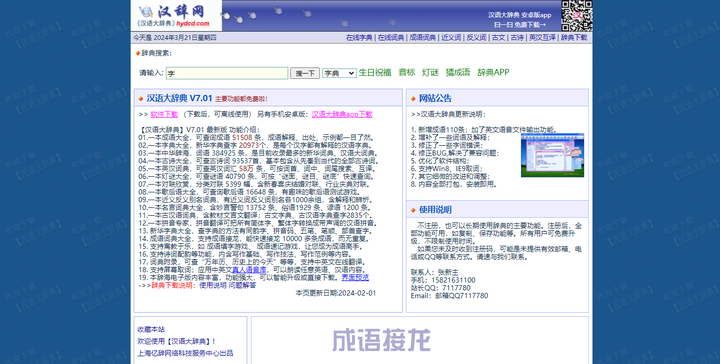Click the 扫一扫 免费下载 header text
The height and width of the screenshot is (364, 720).
click(520, 25)
